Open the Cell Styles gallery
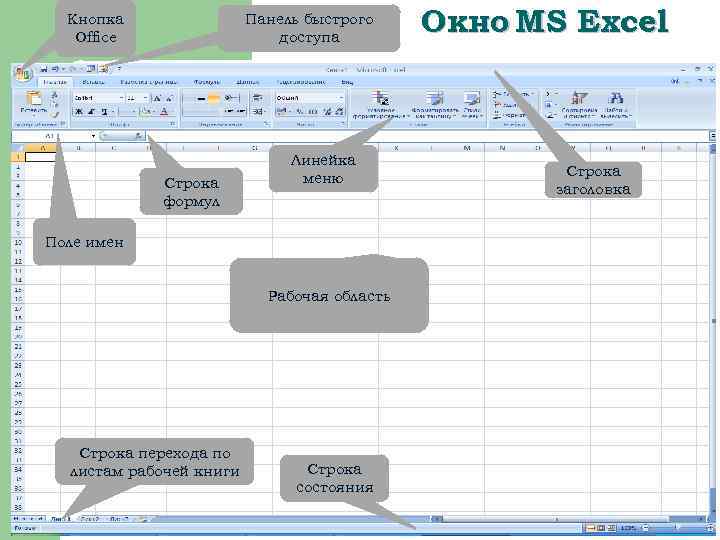 (472, 105)
